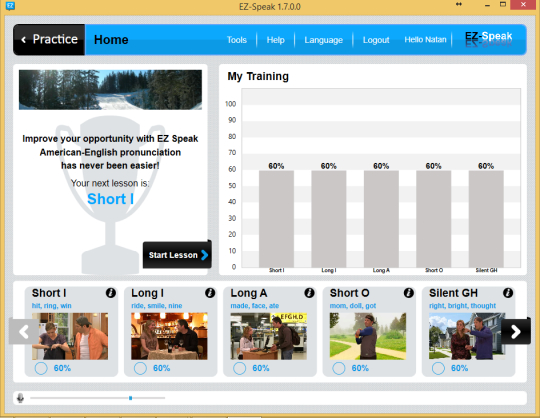This screenshot has height=418, width=540.
Task: Click the EZ app icon in title bar
Action: tap(10, 6)
